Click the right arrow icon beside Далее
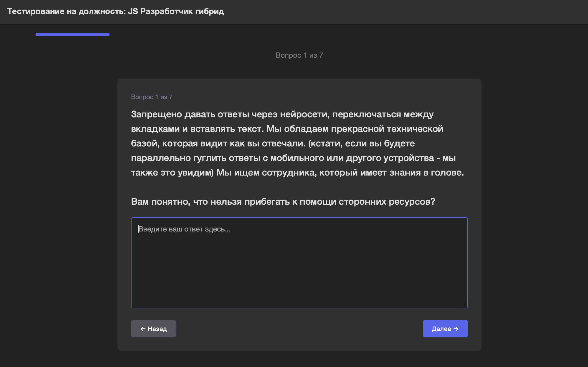The image size is (588, 367). 456,329
